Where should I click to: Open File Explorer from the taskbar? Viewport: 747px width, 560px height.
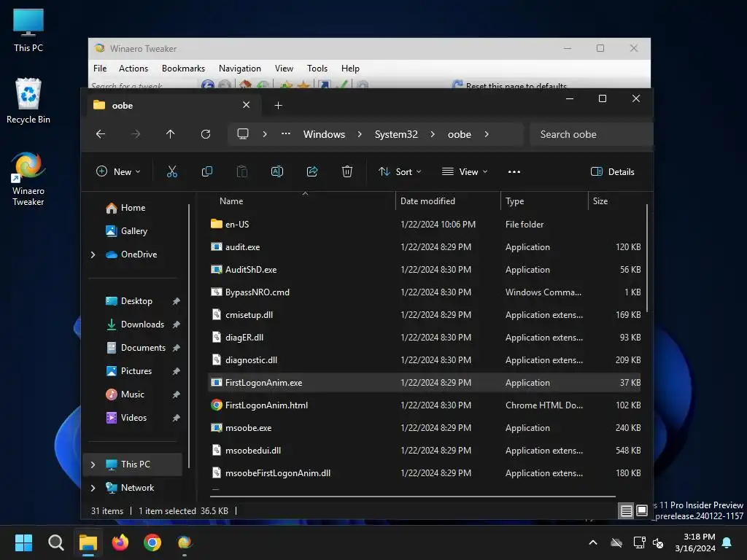click(x=88, y=542)
